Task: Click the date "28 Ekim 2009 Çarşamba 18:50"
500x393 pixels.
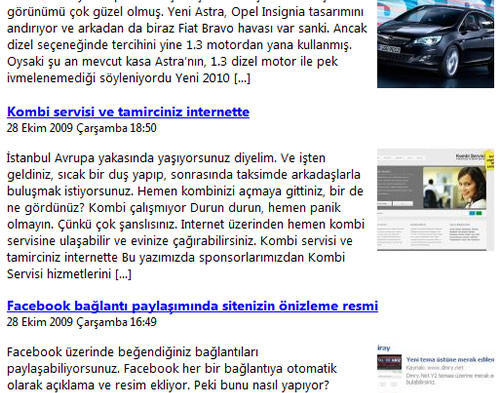Action: [82, 128]
